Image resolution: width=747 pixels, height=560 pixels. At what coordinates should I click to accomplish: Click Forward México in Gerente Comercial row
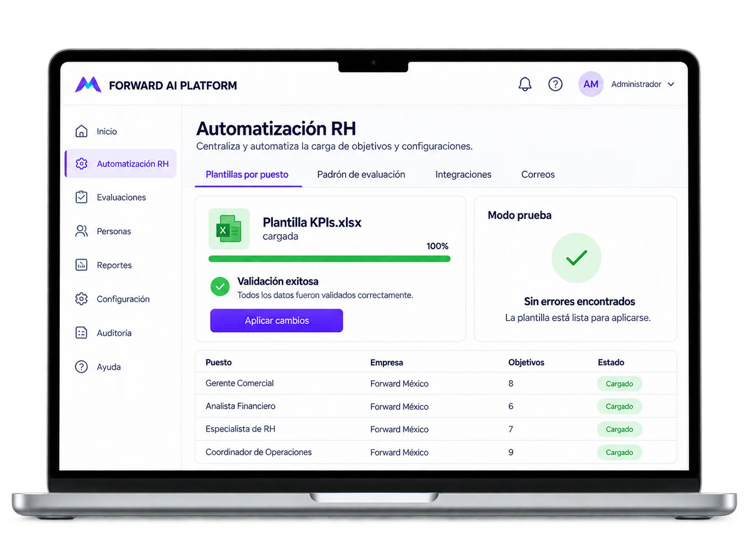click(x=399, y=384)
